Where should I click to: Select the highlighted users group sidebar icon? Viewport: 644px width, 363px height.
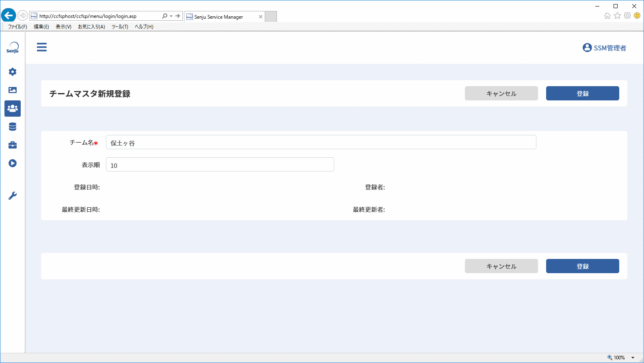(x=13, y=109)
